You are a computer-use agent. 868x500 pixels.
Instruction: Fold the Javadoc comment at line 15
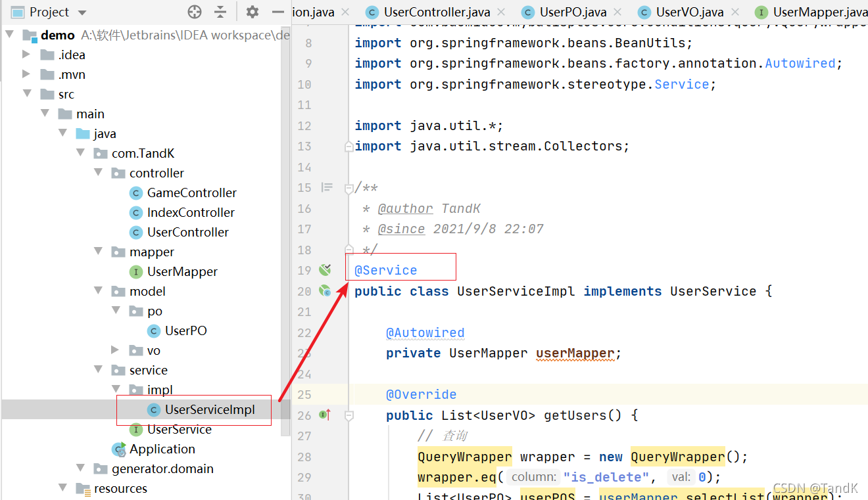pyautogui.click(x=349, y=189)
